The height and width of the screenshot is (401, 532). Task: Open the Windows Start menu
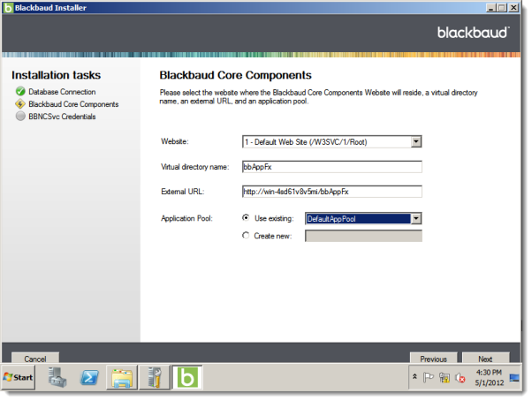point(19,377)
